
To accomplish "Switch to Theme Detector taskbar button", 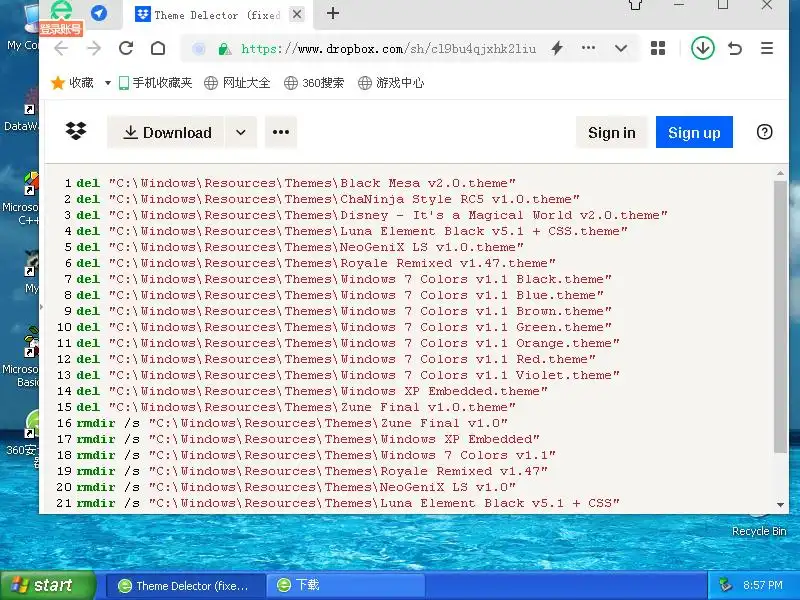I will [x=186, y=586].
